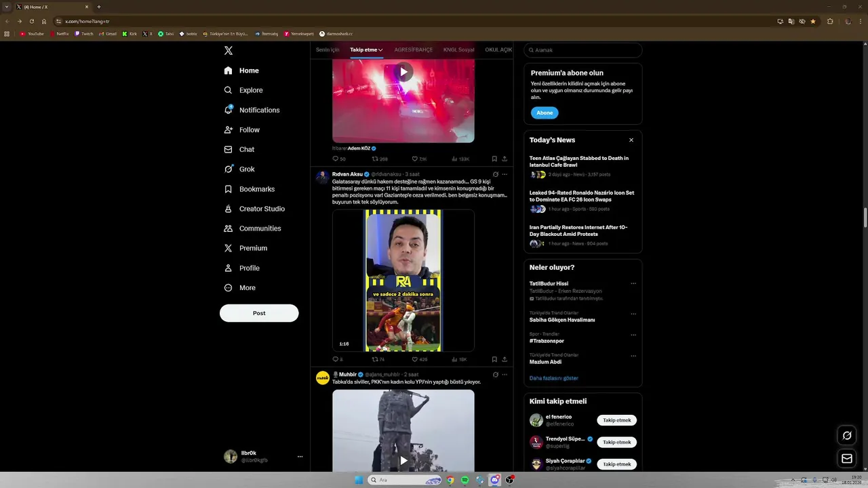Viewport: 868px width, 488px height.
Task: Open Explore from the sidebar
Action: tap(243, 90)
